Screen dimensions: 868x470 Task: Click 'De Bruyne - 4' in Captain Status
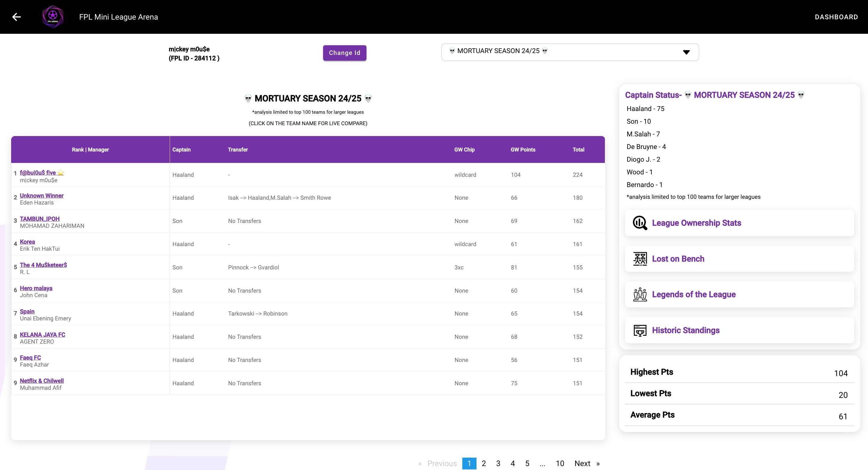click(x=646, y=147)
